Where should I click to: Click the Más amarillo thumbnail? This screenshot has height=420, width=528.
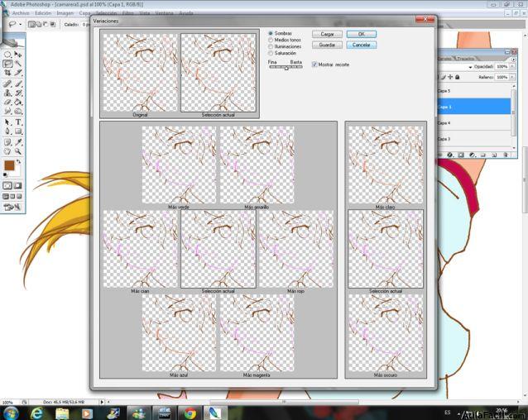point(257,165)
